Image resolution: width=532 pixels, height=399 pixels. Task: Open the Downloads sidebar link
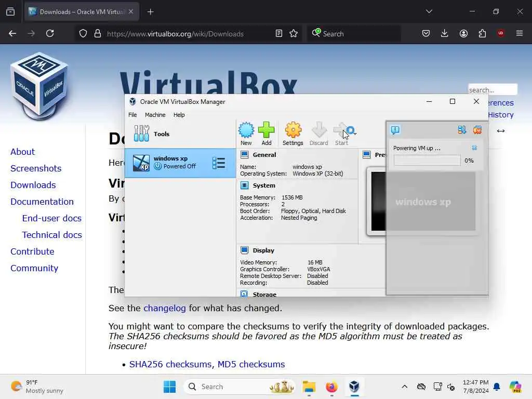click(x=33, y=185)
